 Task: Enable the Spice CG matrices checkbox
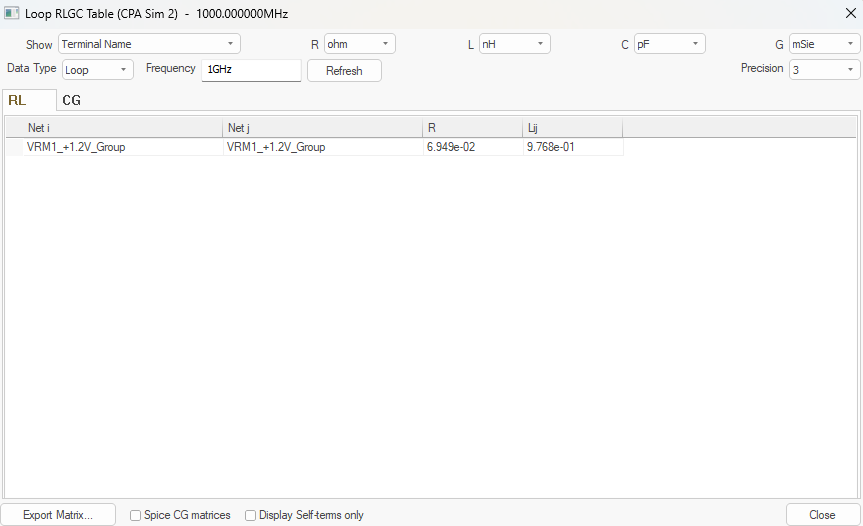[136, 515]
